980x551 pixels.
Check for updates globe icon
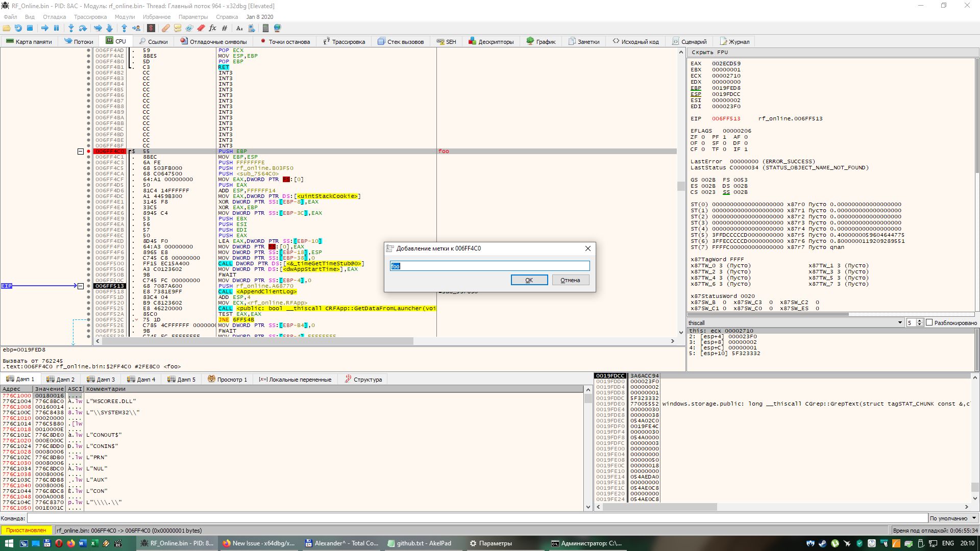(x=278, y=28)
